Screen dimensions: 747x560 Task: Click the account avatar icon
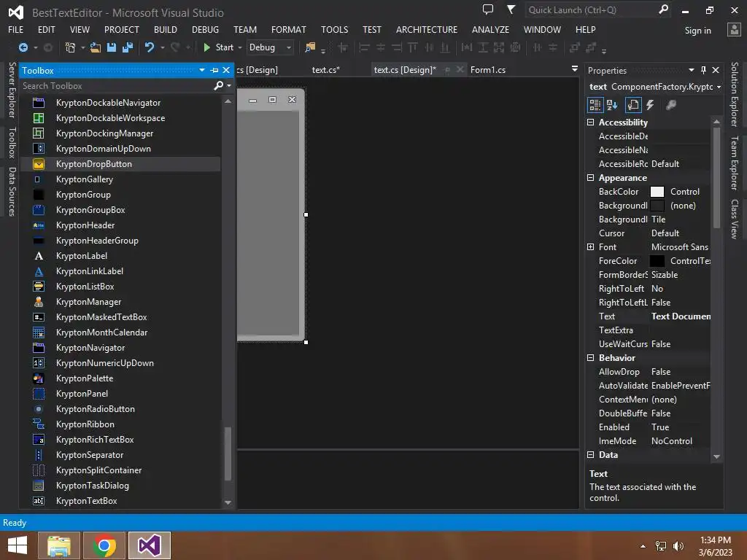click(734, 29)
